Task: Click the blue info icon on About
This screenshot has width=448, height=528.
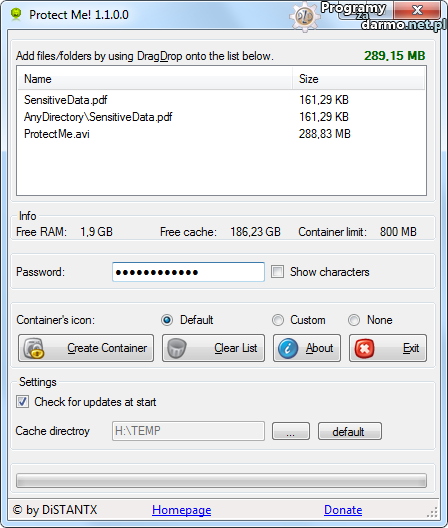Action: point(288,349)
